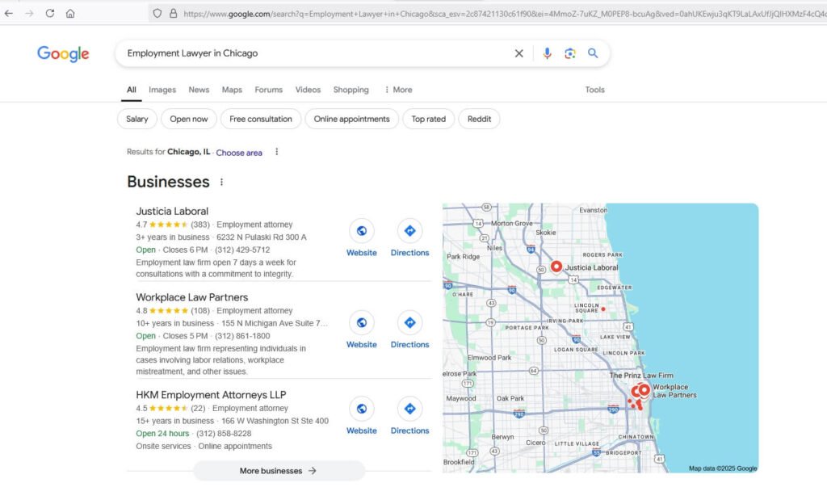Click the shield tracking protection icon
Screen dimensions: 827x504
point(157,14)
